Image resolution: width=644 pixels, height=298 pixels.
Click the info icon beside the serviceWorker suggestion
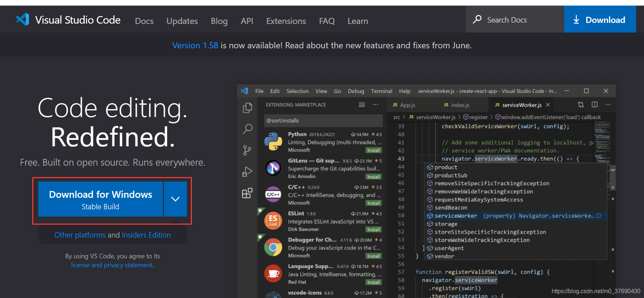pos(599,216)
